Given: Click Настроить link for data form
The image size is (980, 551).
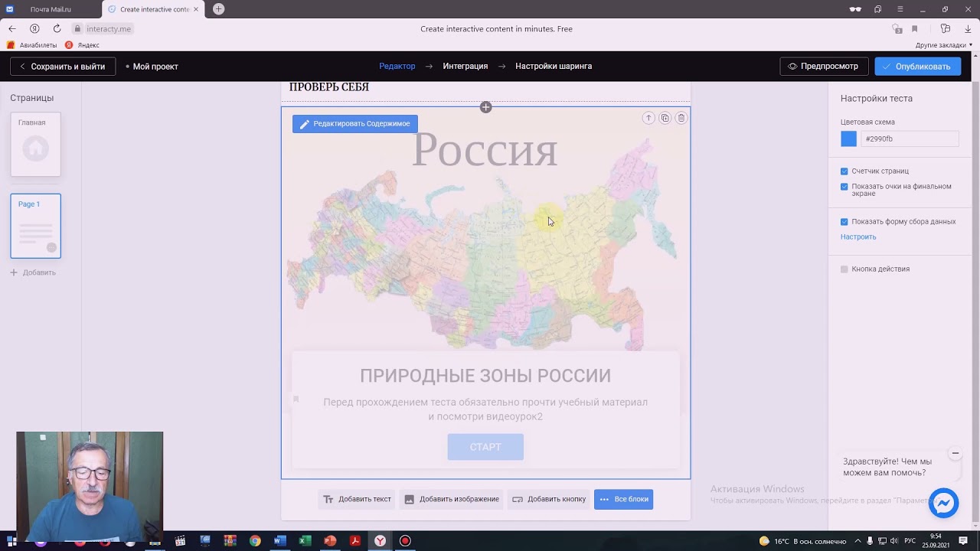Looking at the screenshot, I should pyautogui.click(x=858, y=237).
